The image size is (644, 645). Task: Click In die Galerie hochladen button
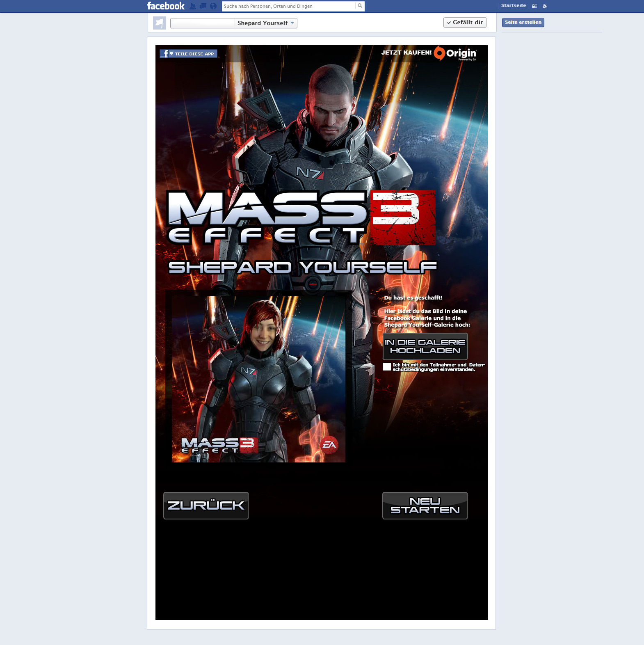point(425,347)
